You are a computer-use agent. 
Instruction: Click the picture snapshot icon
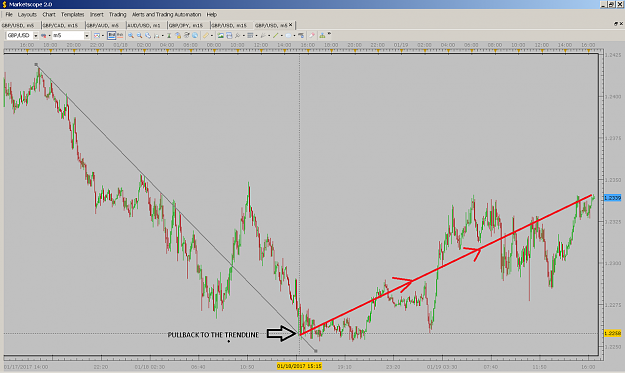click(x=220, y=35)
